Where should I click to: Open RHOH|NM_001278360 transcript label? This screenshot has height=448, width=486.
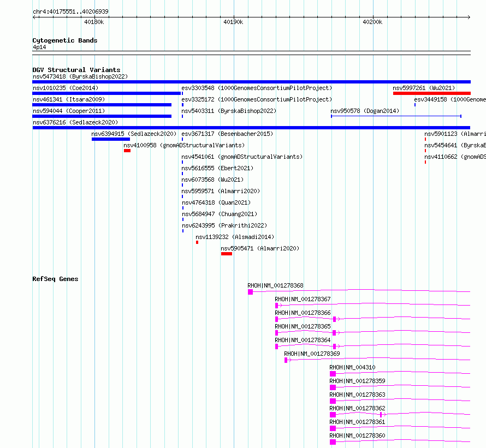[357, 435]
